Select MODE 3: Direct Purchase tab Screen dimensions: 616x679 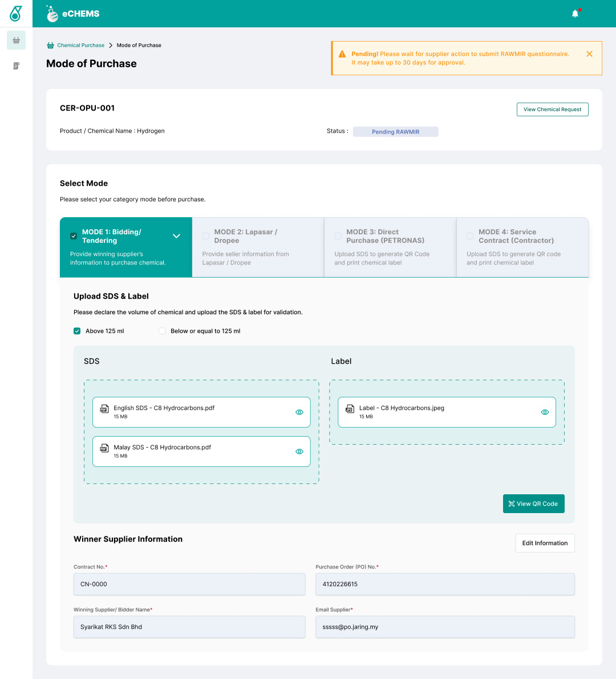(390, 247)
